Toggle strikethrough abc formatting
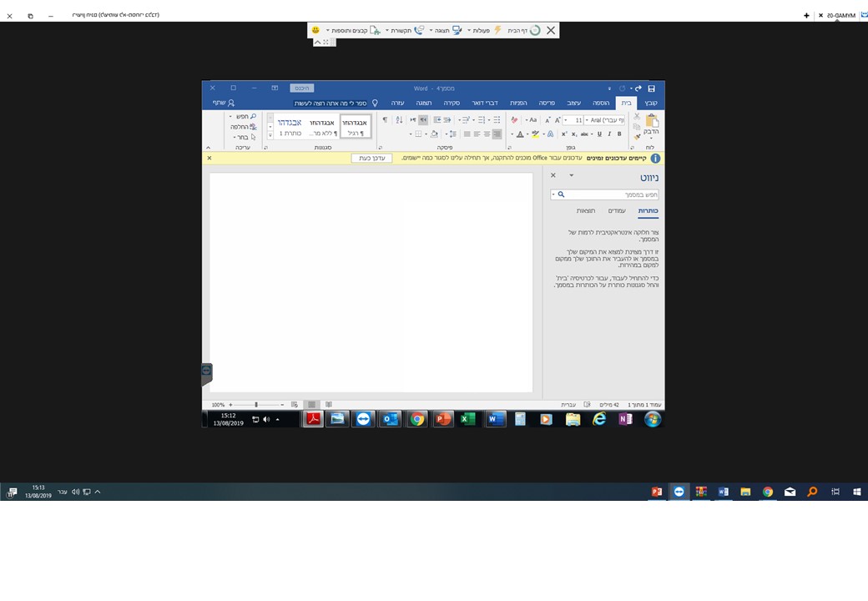Screen dimensions: 868x601 point(584,134)
